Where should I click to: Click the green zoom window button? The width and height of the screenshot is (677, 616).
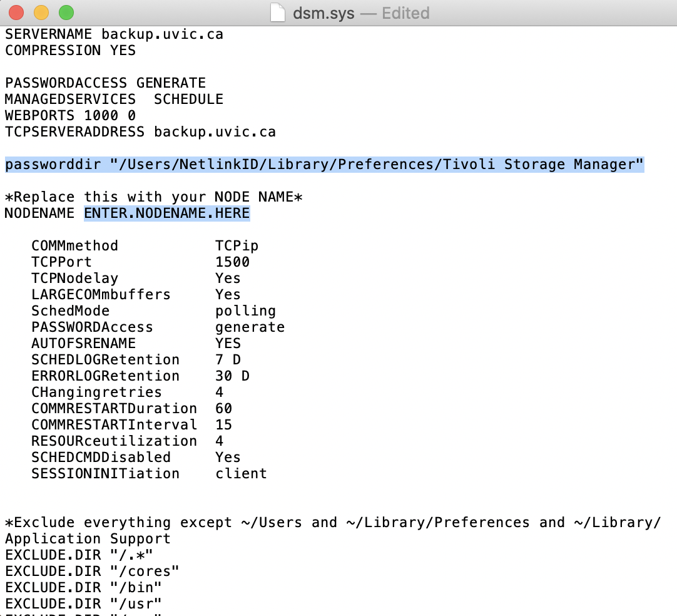tap(66, 13)
